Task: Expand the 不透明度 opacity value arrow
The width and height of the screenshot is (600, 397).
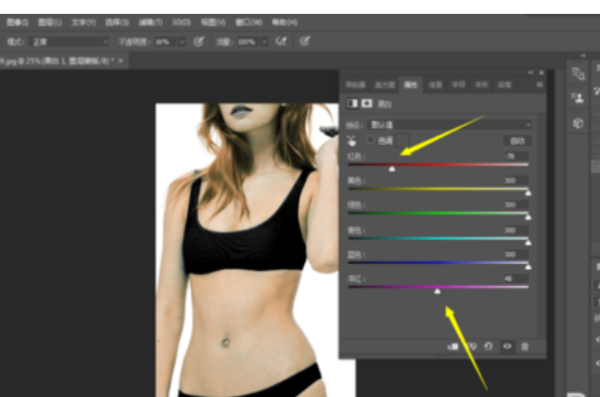Action: click(182, 42)
